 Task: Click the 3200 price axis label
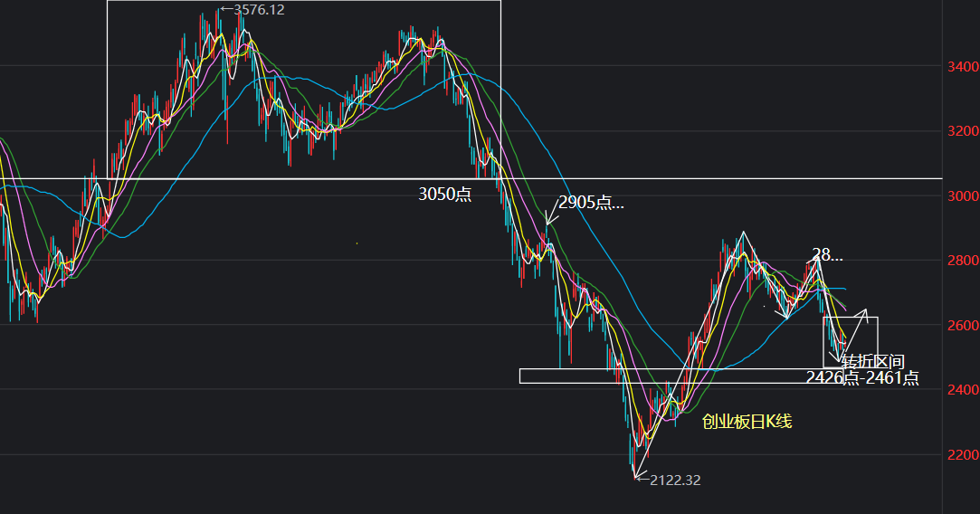(x=963, y=131)
